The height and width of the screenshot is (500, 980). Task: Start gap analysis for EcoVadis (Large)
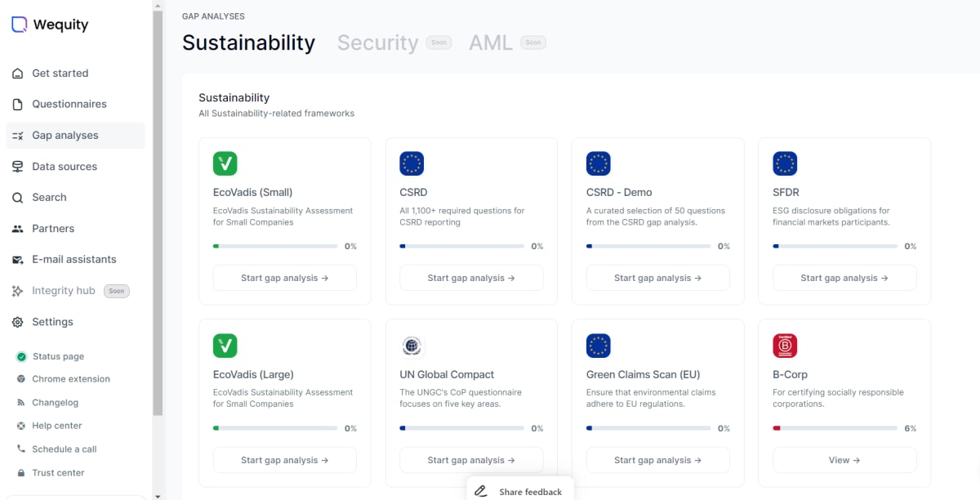point(285,460)
